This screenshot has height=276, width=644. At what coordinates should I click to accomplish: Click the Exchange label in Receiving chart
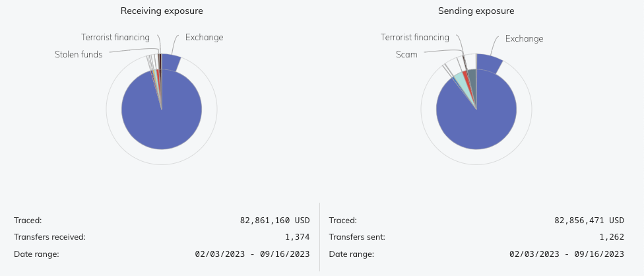[204, 38]
